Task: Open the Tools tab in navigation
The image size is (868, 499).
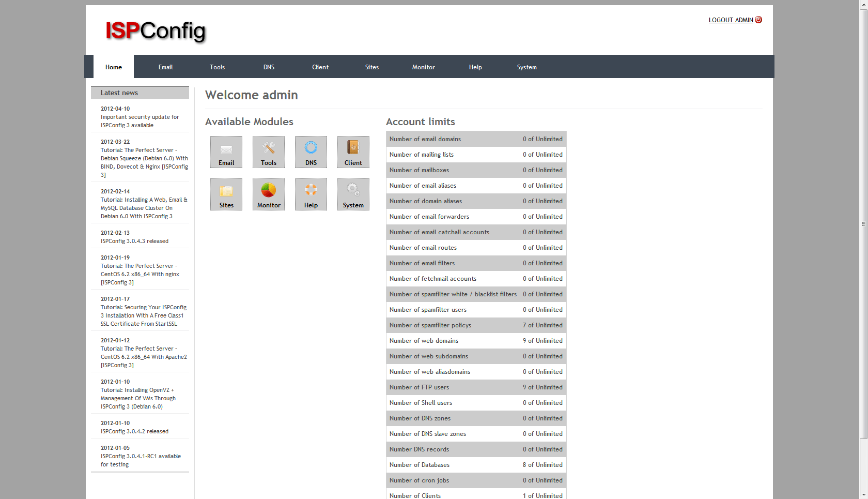Action: point(217,67)
